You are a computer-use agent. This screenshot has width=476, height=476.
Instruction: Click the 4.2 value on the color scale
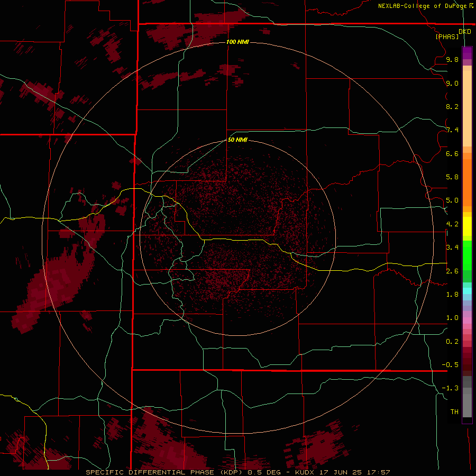tap(452, 224)
